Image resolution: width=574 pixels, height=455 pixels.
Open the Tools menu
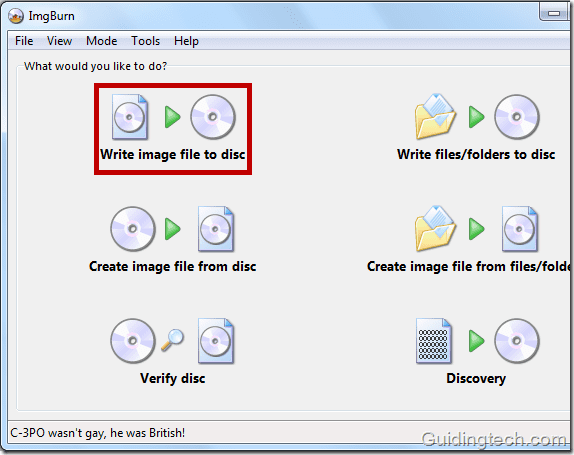tap(145, 41)
